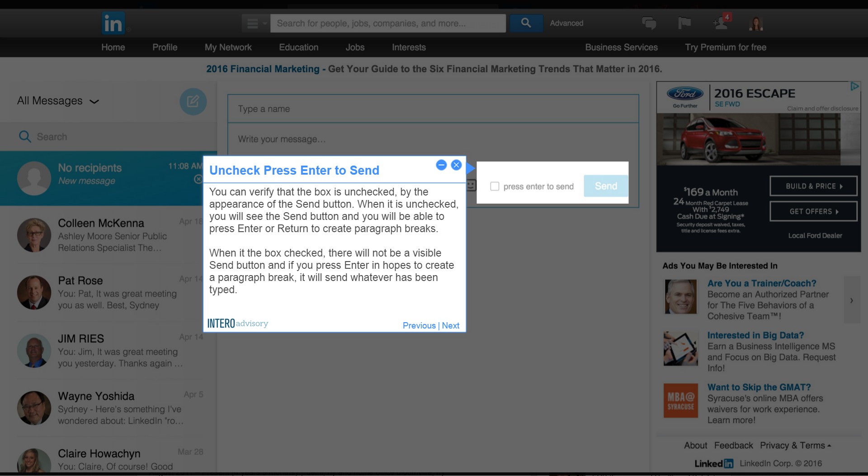Screen dimensions: 868x476
Task: Expand the next ads chevron arrow
Action: click(x=852, y=300)
